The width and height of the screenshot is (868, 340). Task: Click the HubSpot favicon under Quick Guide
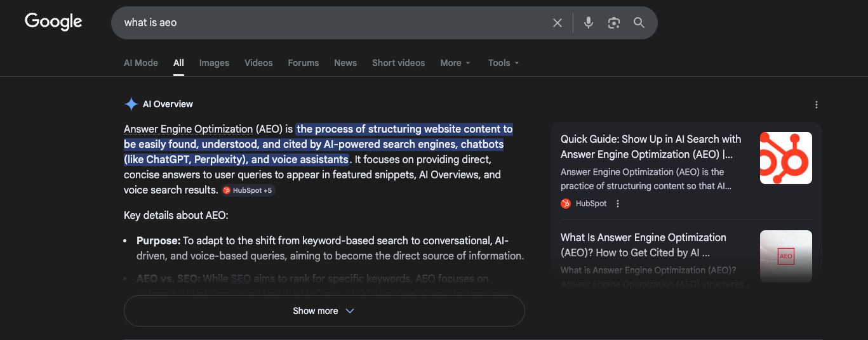(x=566, y=204)
